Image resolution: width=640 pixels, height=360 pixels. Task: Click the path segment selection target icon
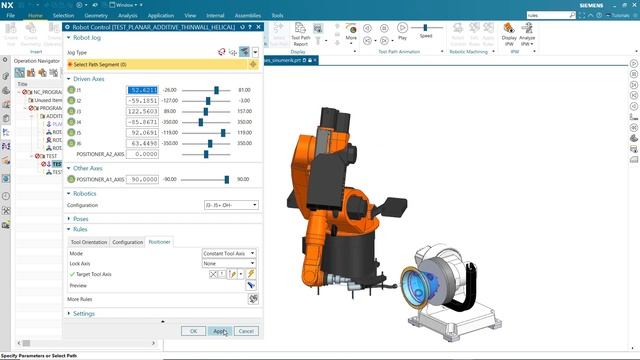[x=253, y=64]
